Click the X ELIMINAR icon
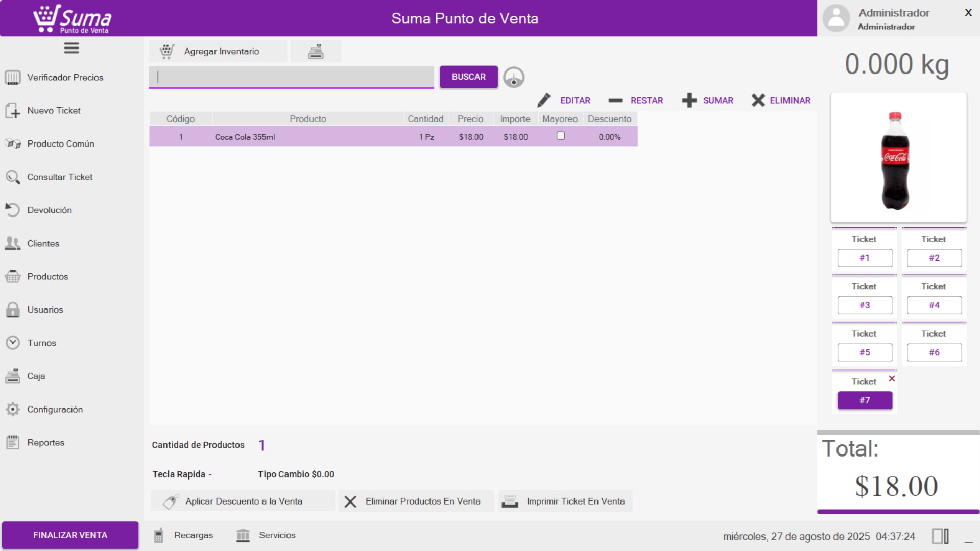 pyautogui.click(x=758, y=100)
